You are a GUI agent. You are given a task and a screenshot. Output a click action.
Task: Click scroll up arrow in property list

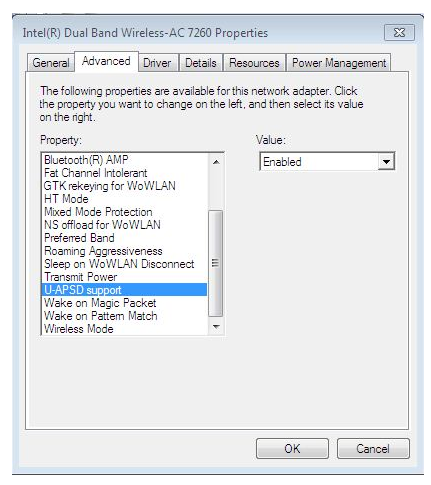coord(216,162)
